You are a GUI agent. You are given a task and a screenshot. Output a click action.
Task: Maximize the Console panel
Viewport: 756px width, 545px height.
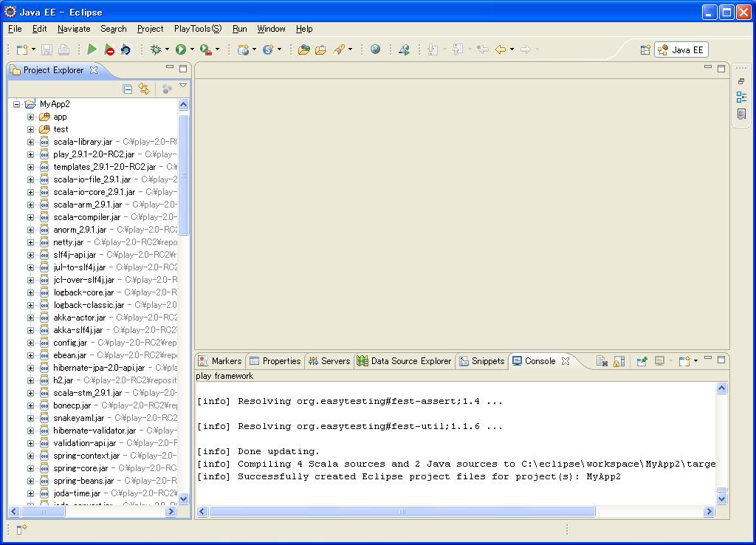click(721, 360)
